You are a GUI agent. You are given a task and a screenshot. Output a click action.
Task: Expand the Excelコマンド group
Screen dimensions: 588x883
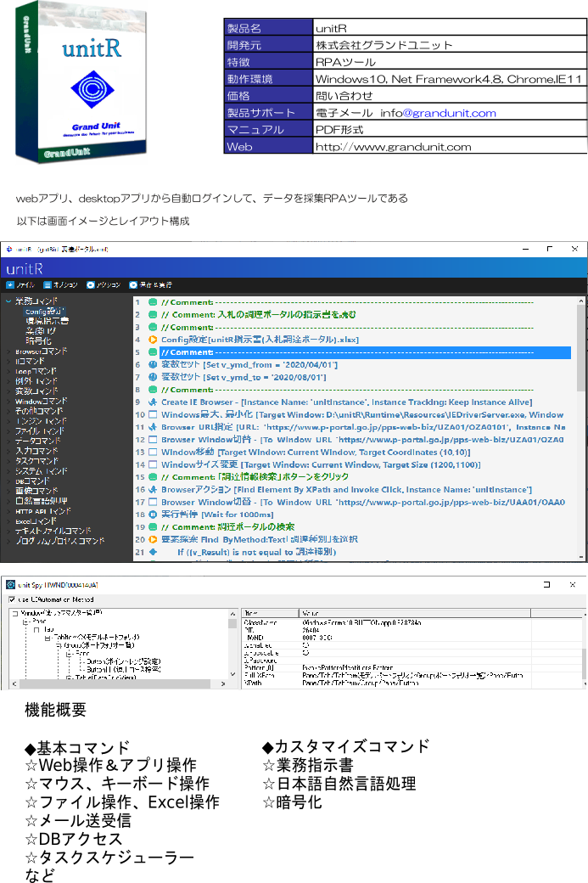pyautogui.click(x=8, y=521)
